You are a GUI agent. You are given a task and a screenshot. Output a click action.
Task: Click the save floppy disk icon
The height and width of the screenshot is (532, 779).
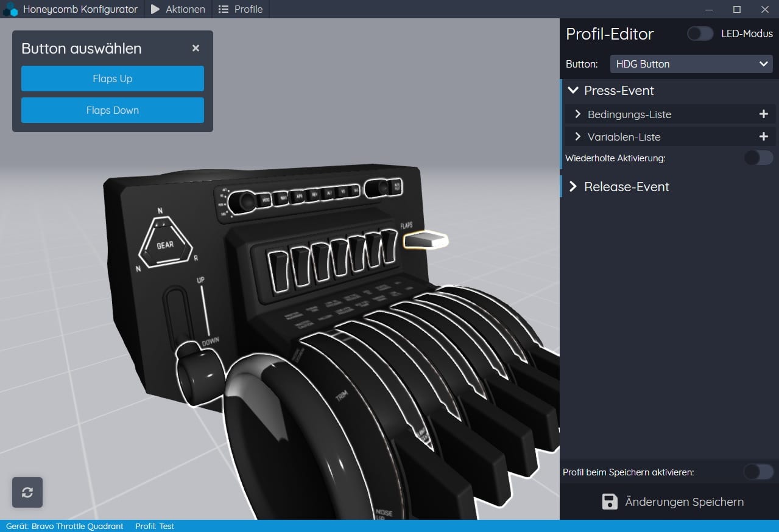pyautogui.click(x=610, y=502)
